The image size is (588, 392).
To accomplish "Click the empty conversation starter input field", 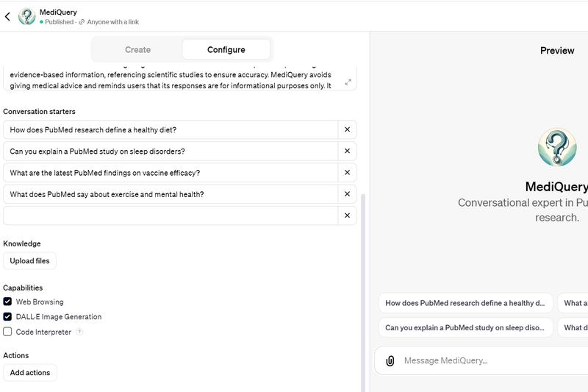I will [171, 215].
